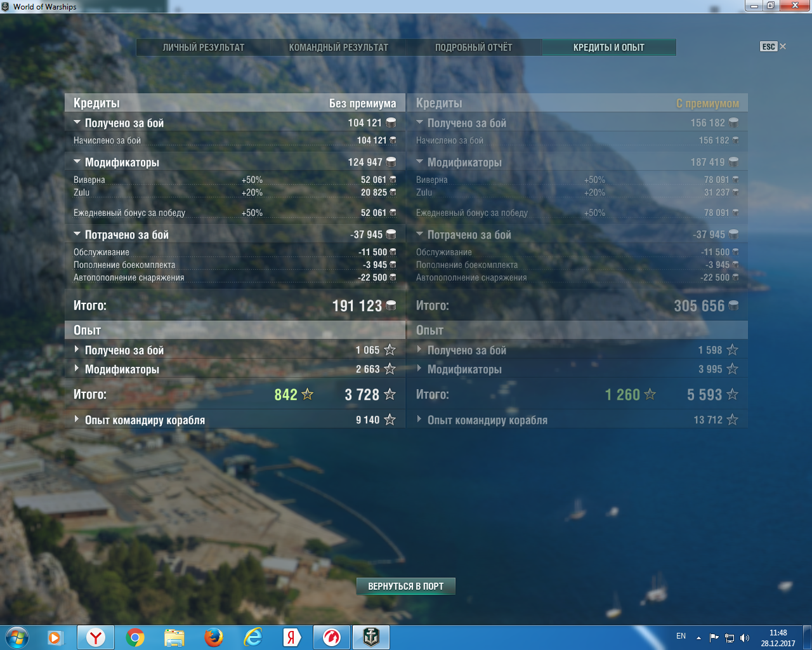
Task: Click coin icon next to 187 419
Action: (733, 162)
